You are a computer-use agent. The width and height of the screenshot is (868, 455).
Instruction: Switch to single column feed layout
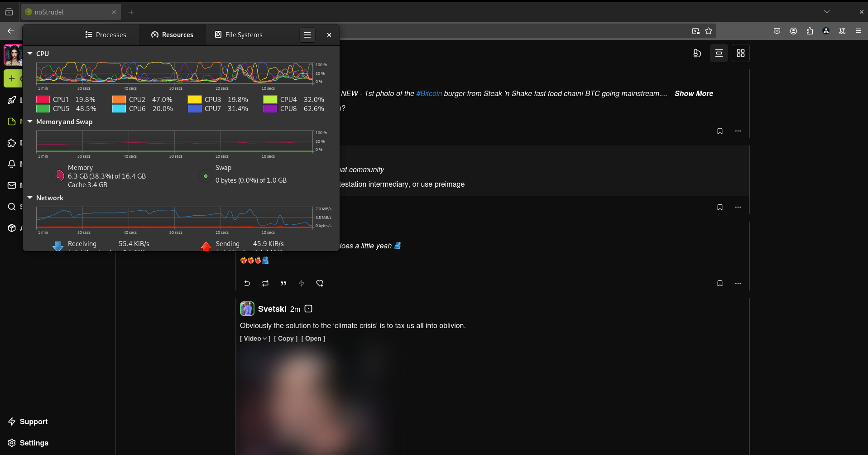pyautogui.click(x=719, y=53)
